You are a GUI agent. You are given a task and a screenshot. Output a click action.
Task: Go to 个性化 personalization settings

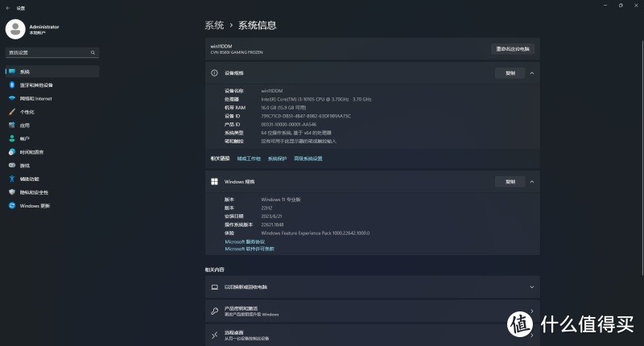(x=27, y=112)
